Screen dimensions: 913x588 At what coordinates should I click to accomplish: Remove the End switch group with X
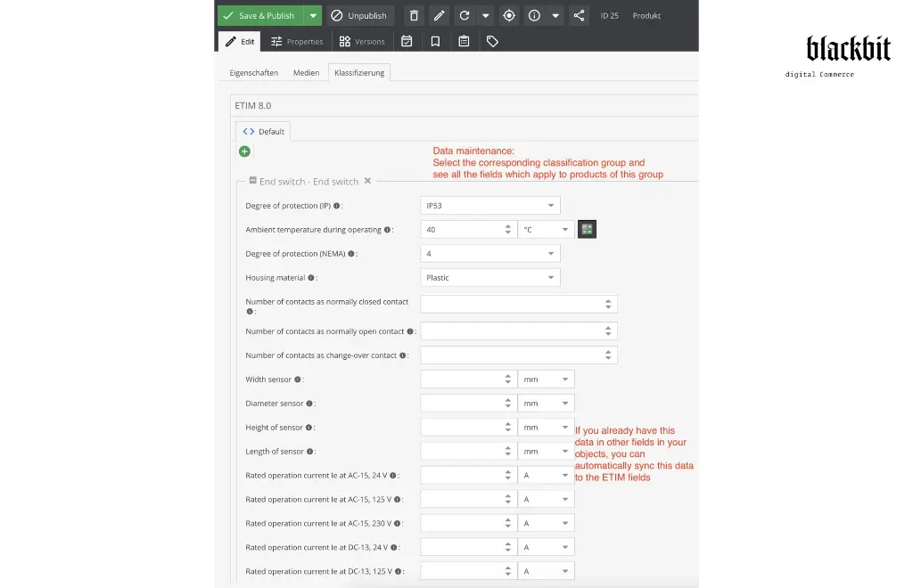click(367, 181)
